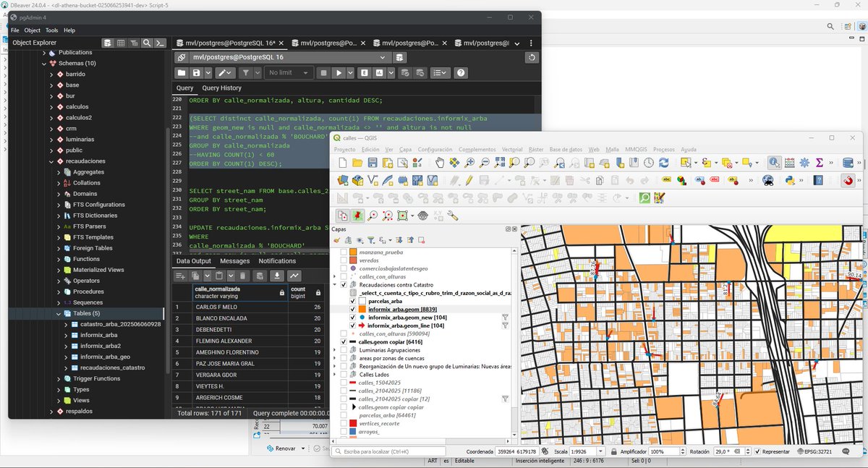
Task: Open the No limit rows dropdown
Action: tap(289, 73)
